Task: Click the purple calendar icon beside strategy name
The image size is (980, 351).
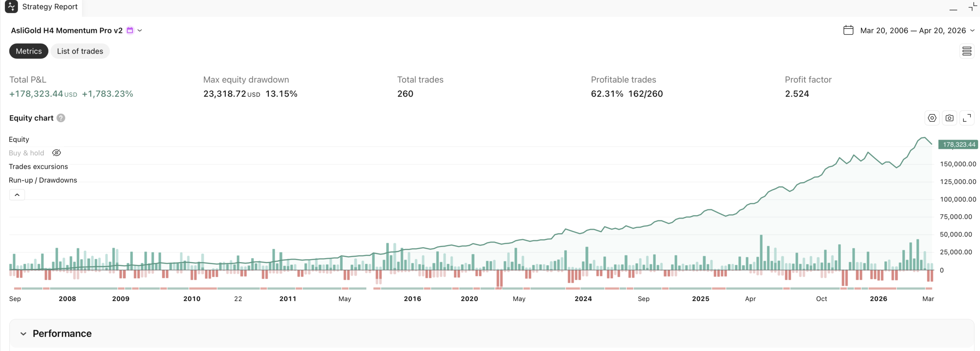Action: [130, 30]
